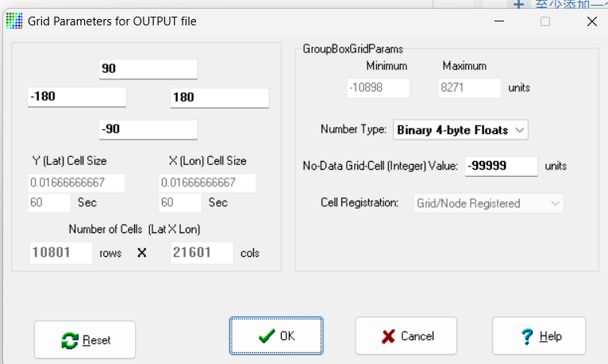Minimize the Grid Parameters window
The height and width of the screenshot is (364, 608).
(499, 21)
